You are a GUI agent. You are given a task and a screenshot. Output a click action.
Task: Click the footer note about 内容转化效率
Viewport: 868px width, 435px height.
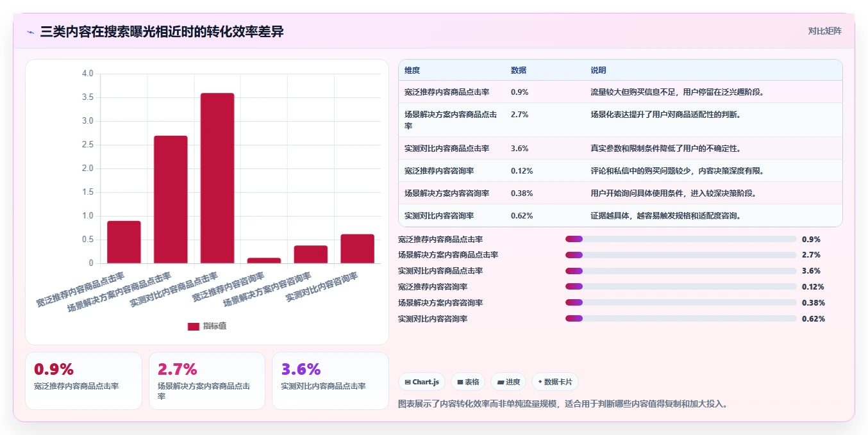pyautogui.click(x=563, y=404)
